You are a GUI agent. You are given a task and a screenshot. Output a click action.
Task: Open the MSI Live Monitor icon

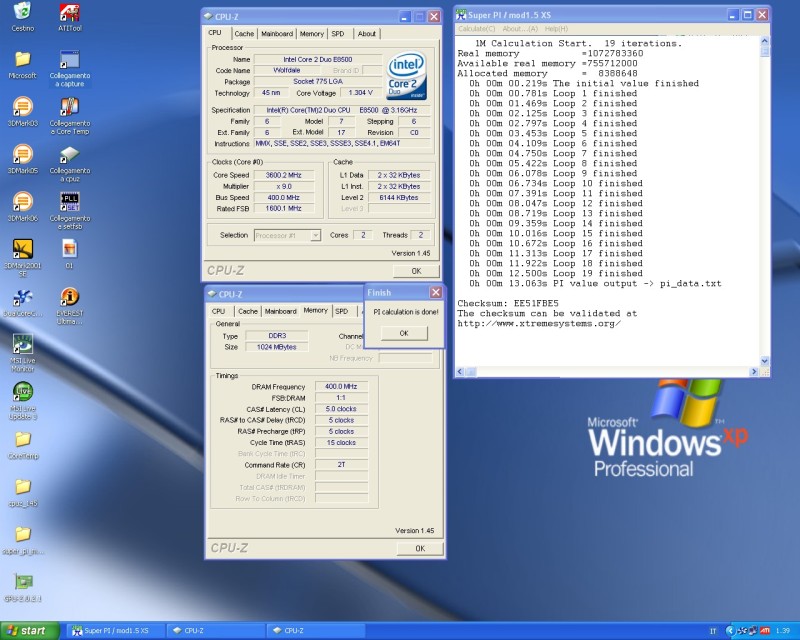coord(22,344)
